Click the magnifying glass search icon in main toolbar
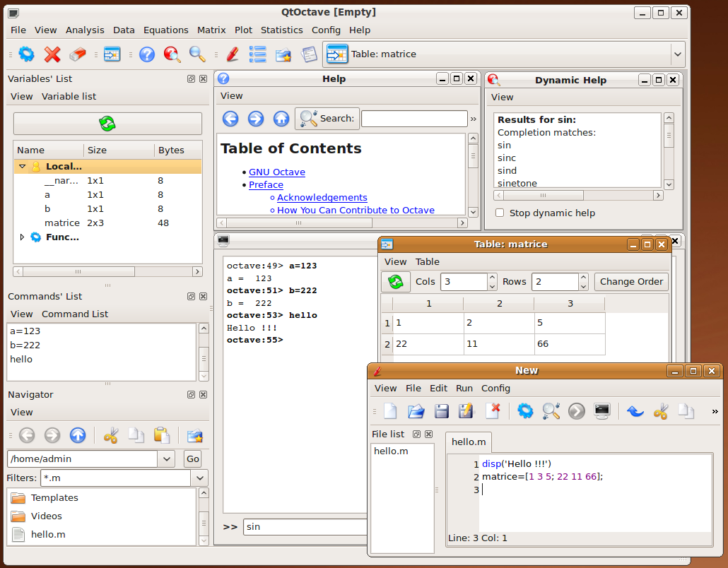The height and width of the screenshot is (568, 728). pos(197,54)
